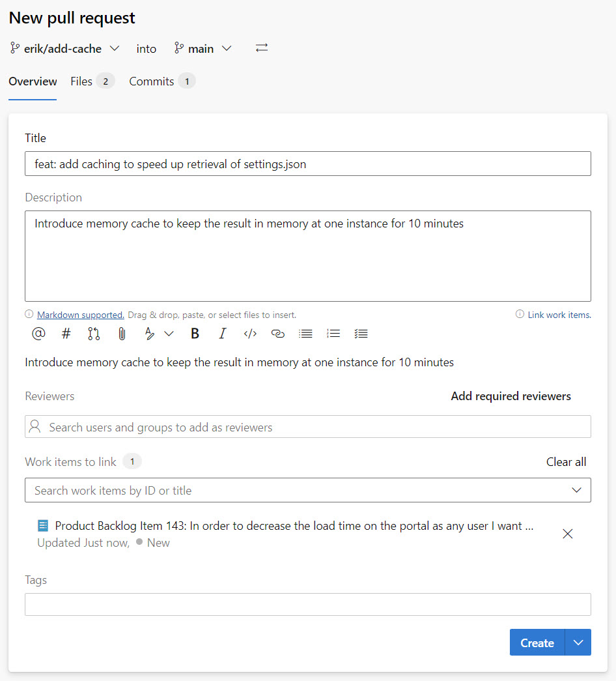Attach a file with the paperclip icon
Viewport: 616px width, 681px height.
point(122,334)
